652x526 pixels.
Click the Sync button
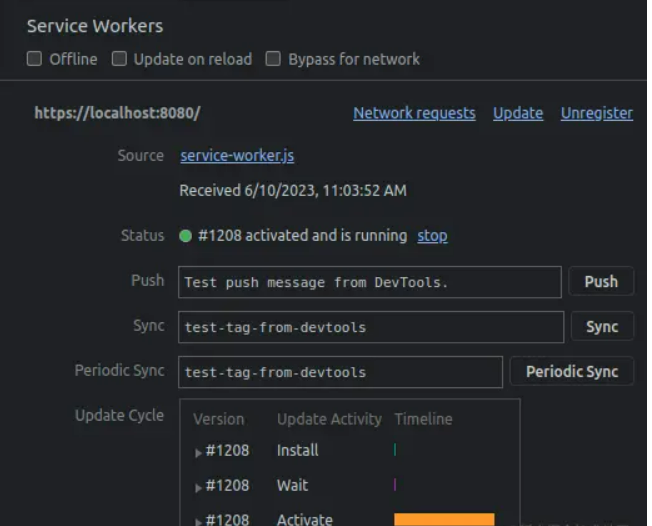pyautogui.click(x=602, y=326)
